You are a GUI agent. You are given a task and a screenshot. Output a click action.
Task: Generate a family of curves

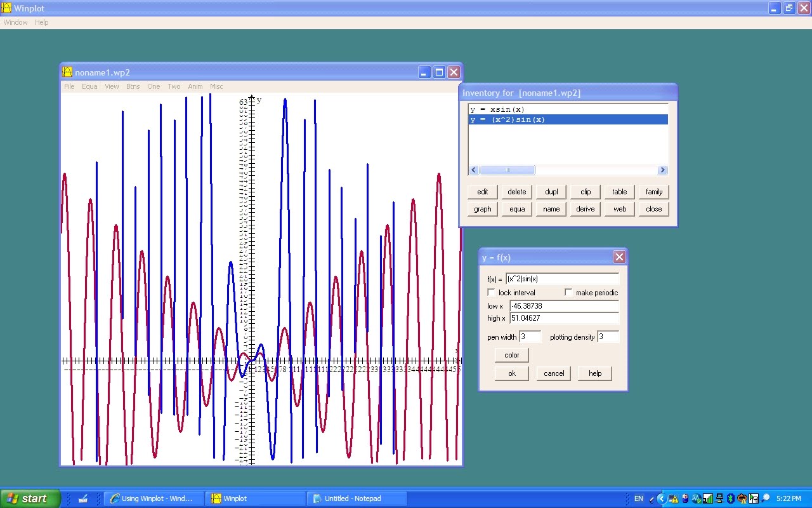653,191
